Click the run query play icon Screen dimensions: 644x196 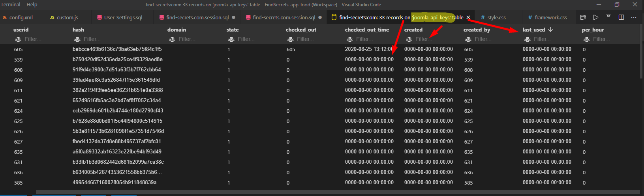(596, 17)
